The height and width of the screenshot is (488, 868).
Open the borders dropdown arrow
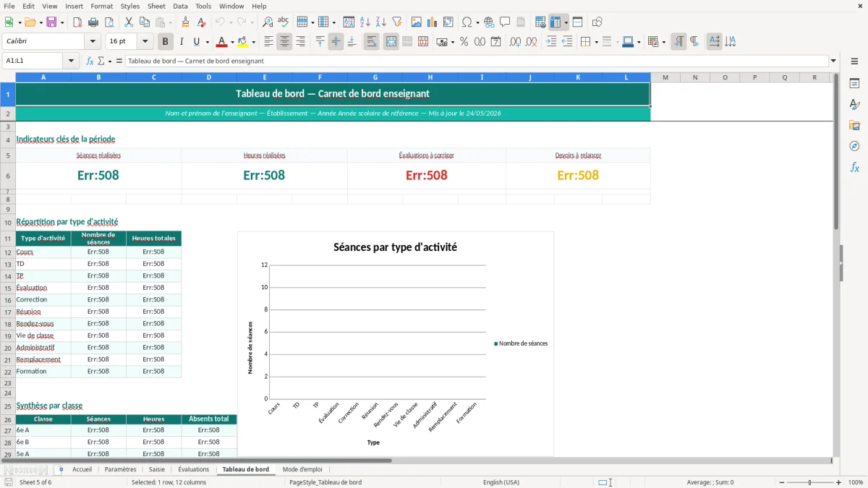click(x=595, y=42)
